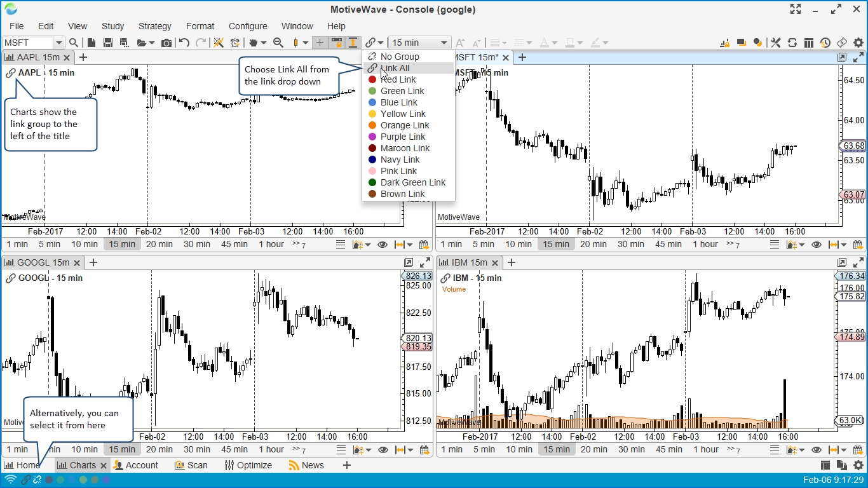This screenshot has height=488, width=868.
Task: Toggle eye visibility icon in IBM chart bar
Action: coord(817,449)
